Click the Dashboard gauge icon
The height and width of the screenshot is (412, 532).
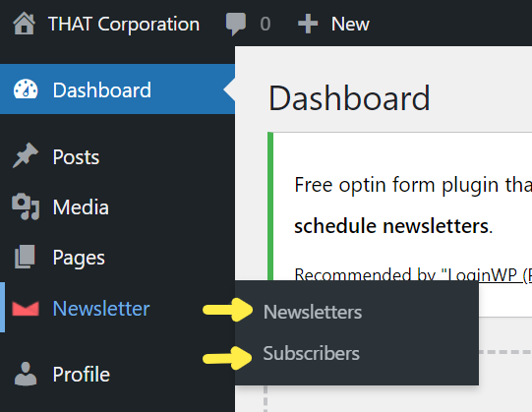[26, 89]
